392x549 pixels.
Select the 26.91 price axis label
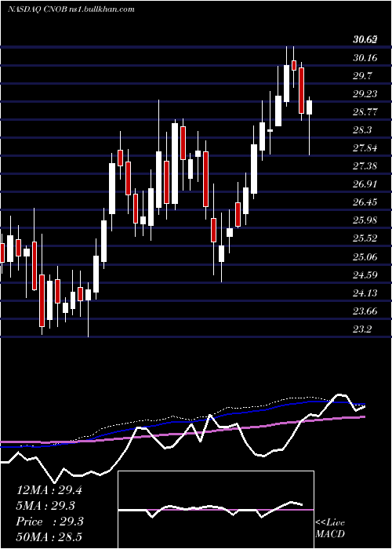tap(365, 184)
